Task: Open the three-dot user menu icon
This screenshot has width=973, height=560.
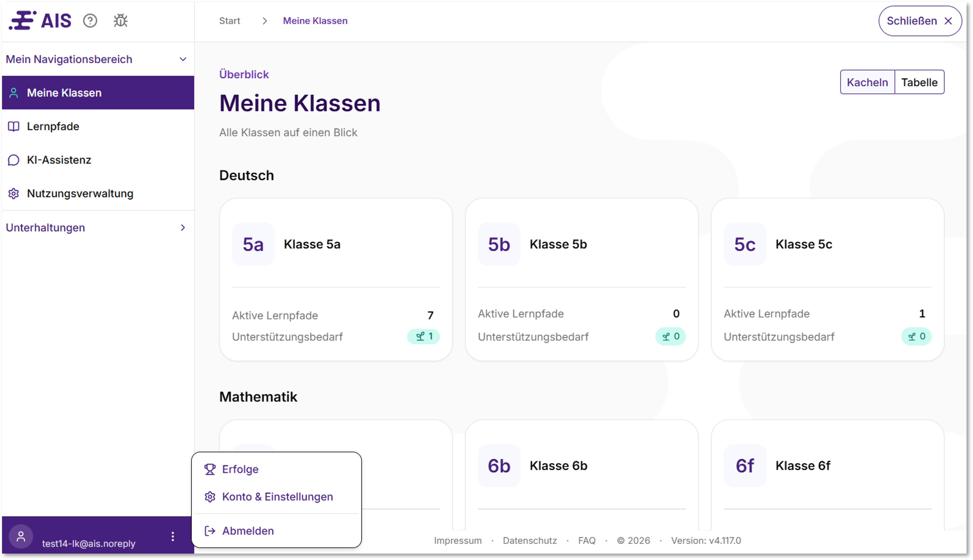Action: coord(173,536)
